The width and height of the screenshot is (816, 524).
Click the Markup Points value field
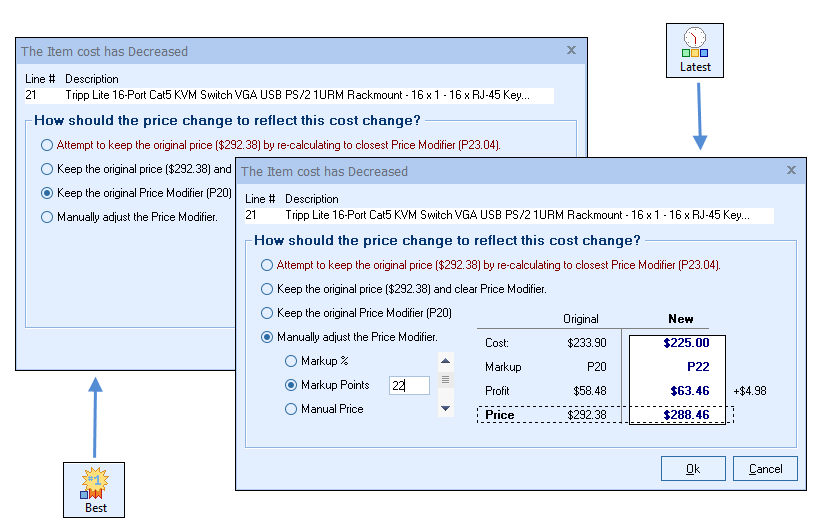(x=409, y=385)
